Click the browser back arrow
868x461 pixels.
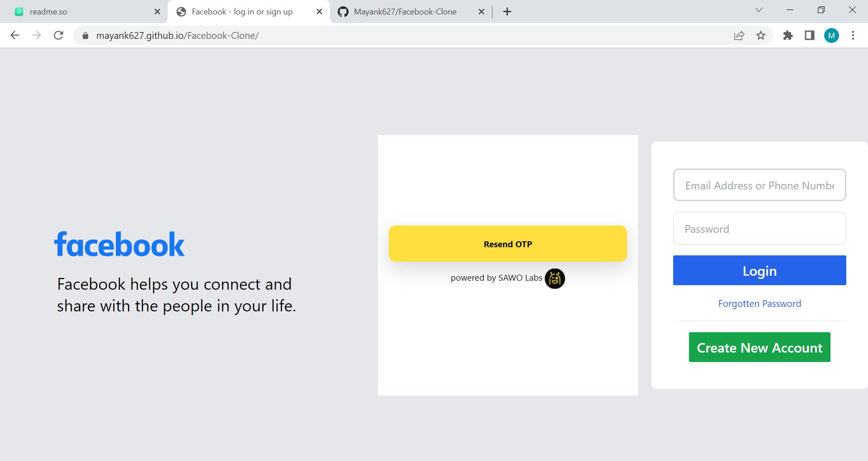(15, 35)
